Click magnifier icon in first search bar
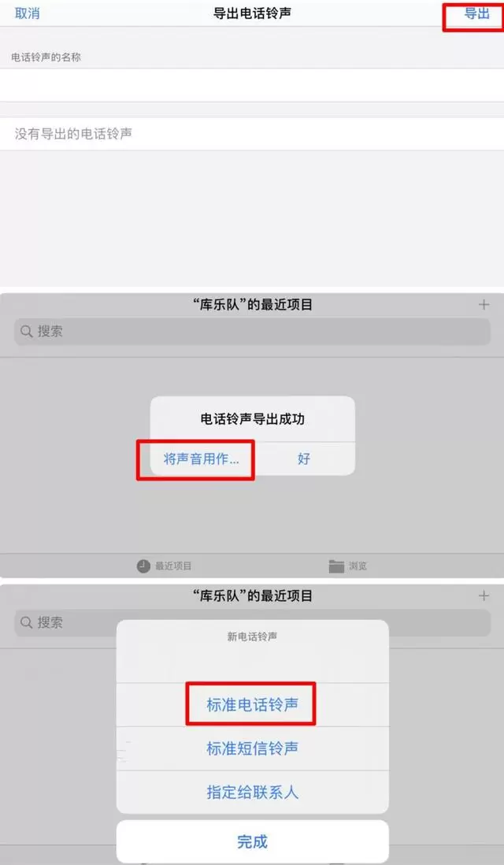 (x=26, y=332)
